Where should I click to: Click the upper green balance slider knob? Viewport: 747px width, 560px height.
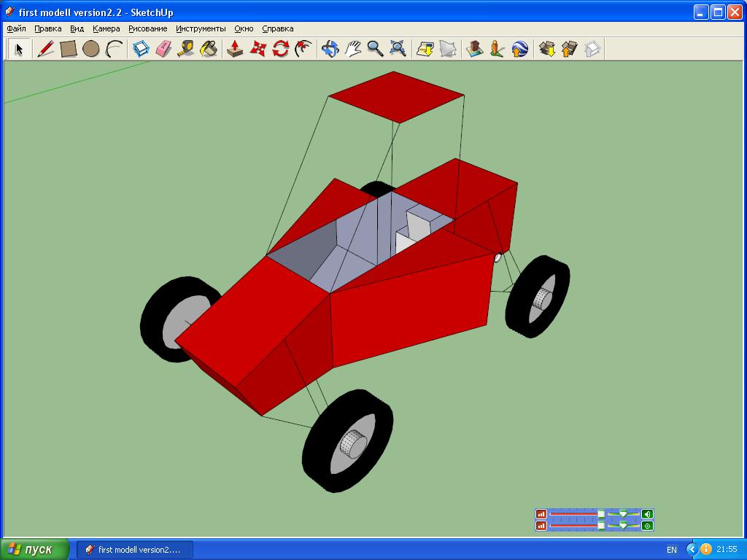tap(623, 514)
